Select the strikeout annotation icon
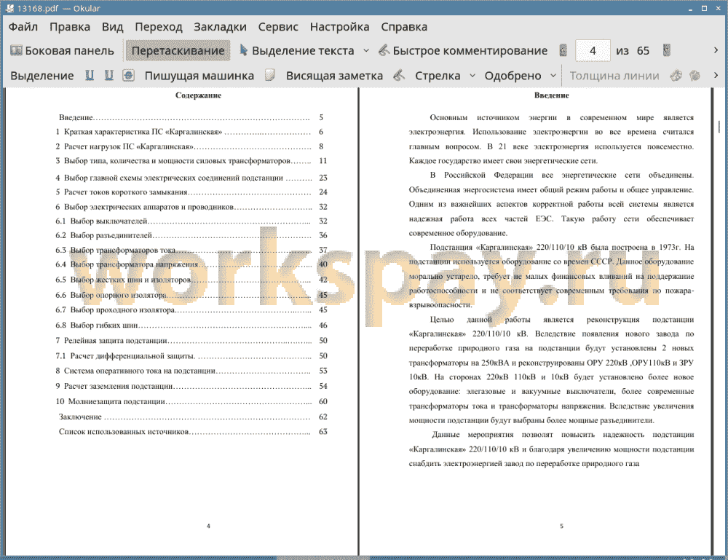The height and width of the screenshot is (560, 728). click(129, 75)
